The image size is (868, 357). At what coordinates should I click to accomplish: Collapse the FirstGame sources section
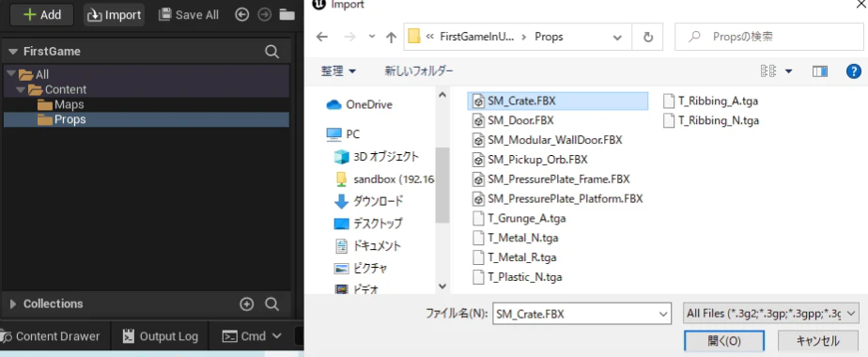coord(13,52)
